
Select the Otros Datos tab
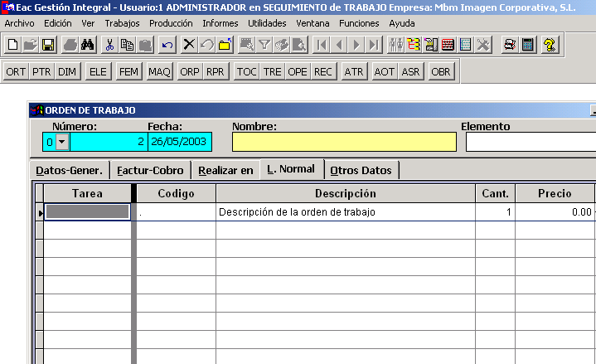tap(361, 171)
